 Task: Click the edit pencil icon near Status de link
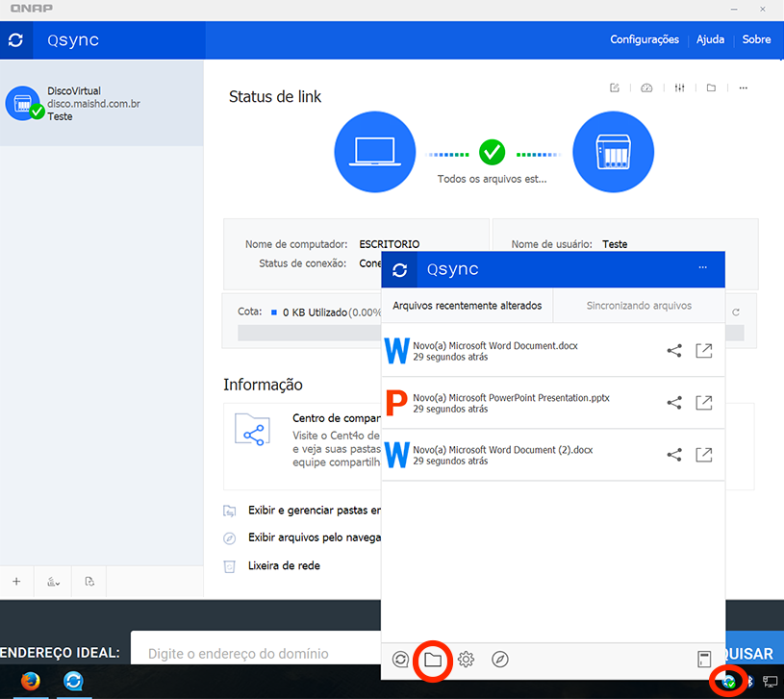pyautogui.click(x=615, y=88)
